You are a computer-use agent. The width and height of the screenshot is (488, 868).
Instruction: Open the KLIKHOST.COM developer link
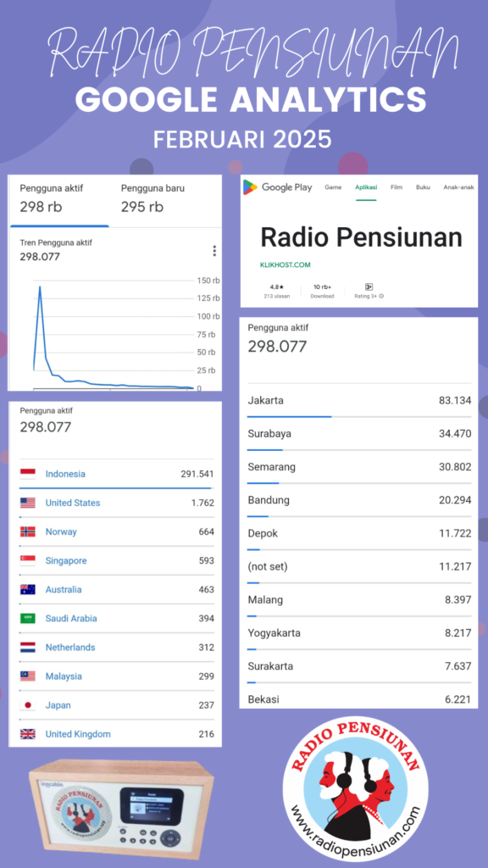point(286,265)
